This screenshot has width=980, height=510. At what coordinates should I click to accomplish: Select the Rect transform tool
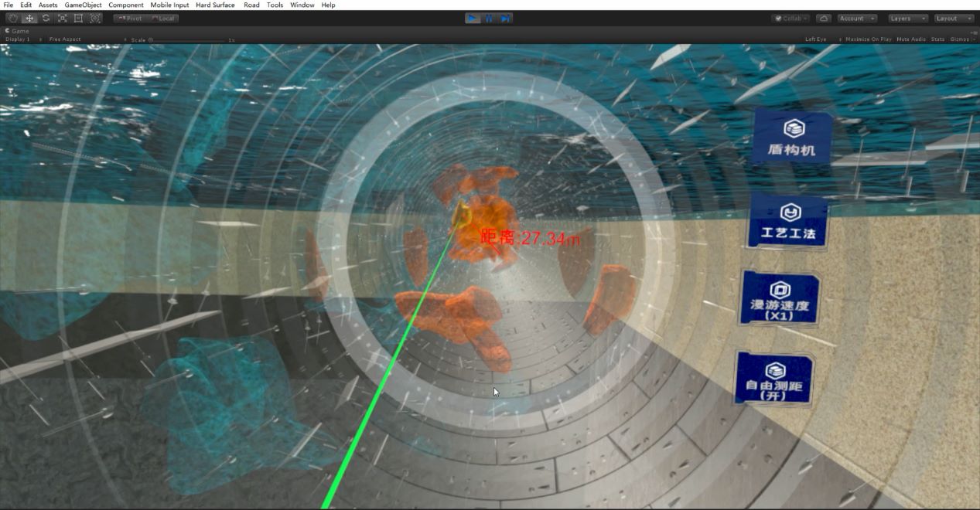pos(78,18)
